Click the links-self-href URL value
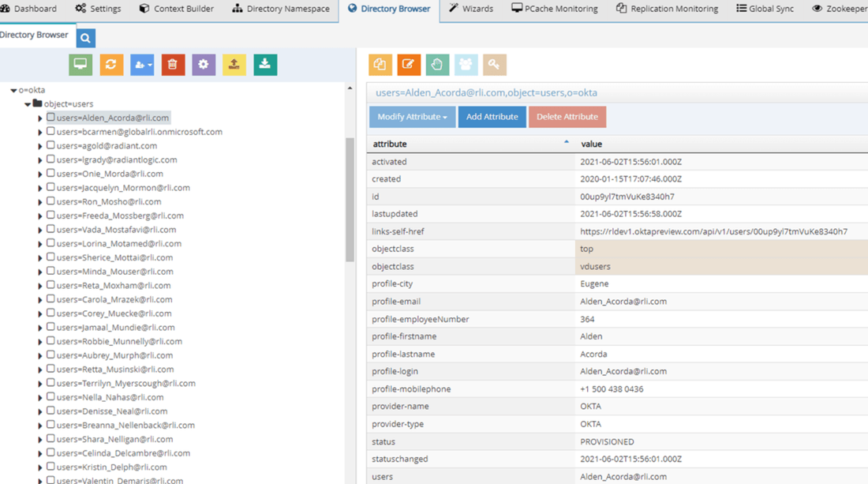 pos(713,231)
